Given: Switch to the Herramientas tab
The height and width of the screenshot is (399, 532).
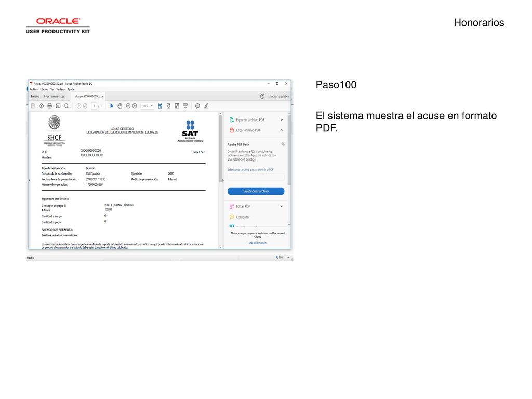Looking at the screenshot, I should (54, 96).
